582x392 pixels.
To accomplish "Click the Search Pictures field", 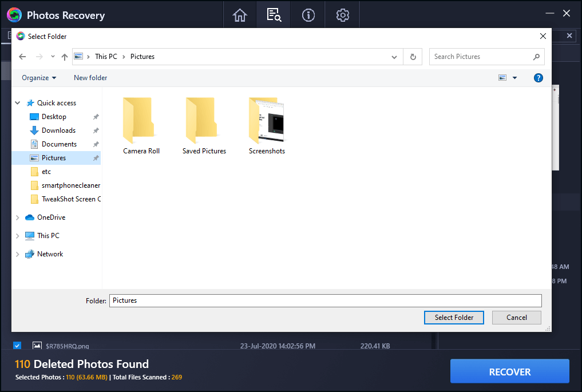I will pos(486,57).
